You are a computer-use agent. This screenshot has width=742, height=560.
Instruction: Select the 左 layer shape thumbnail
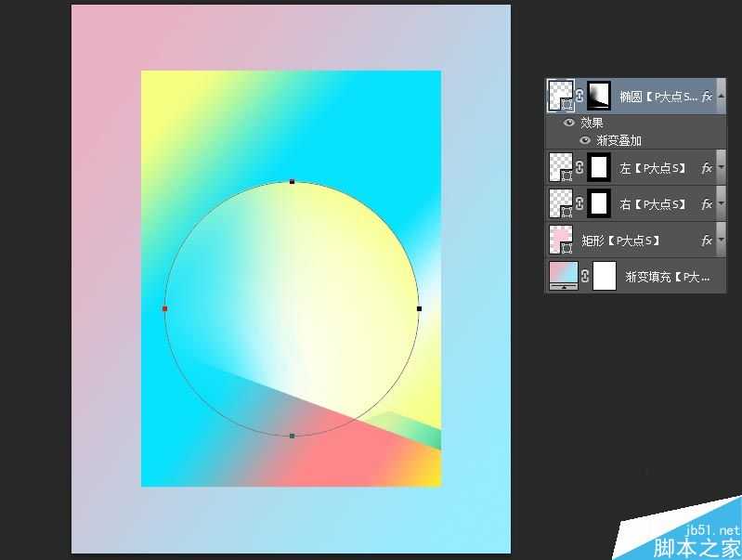click(x=561, y=167)
